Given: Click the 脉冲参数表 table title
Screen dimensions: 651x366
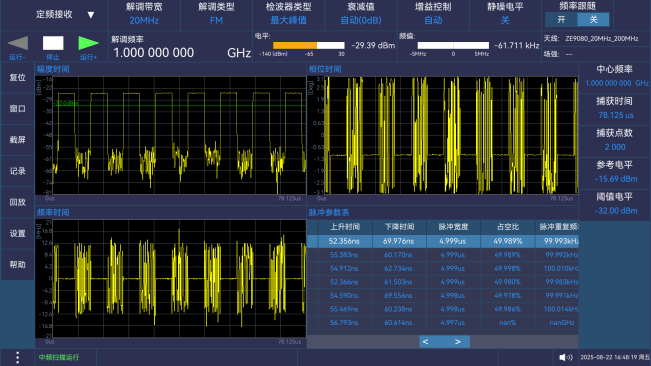Looking at the screenshot, I should click(x=328, y=212).
